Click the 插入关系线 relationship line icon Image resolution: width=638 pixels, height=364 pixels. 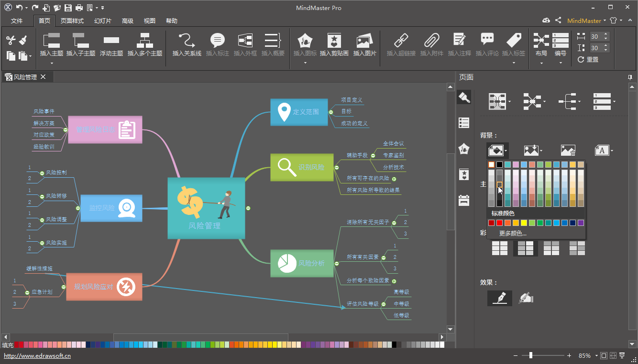pos(187,41)
